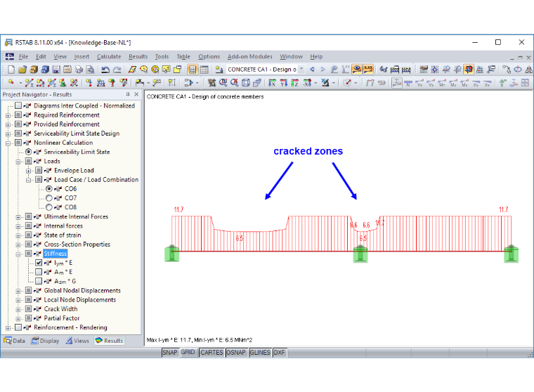Toggle Project Navigator display icon

click(x=193, y=70)
